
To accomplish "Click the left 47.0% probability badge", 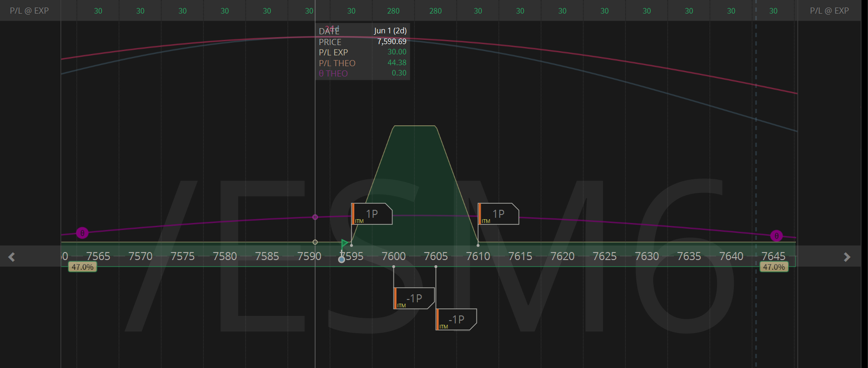I will pyautogui.click(x=83, y=267).
